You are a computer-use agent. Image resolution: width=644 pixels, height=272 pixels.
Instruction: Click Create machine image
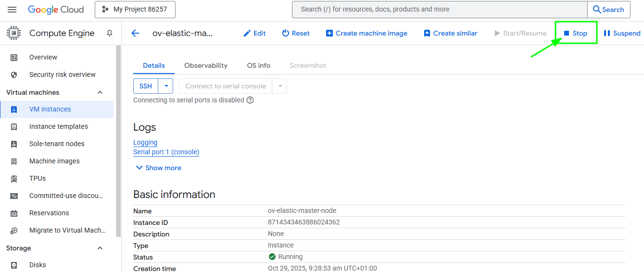[x=366, y=33]
